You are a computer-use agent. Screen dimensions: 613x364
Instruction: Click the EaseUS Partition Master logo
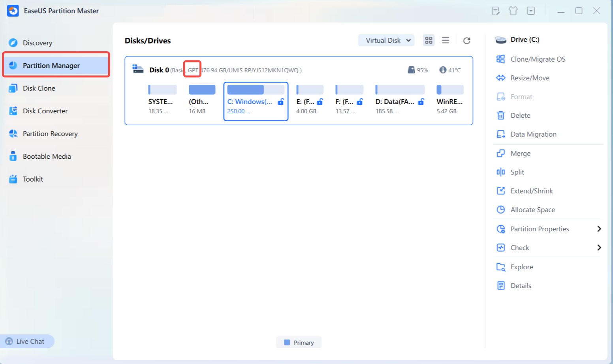[x=13, y=11]
